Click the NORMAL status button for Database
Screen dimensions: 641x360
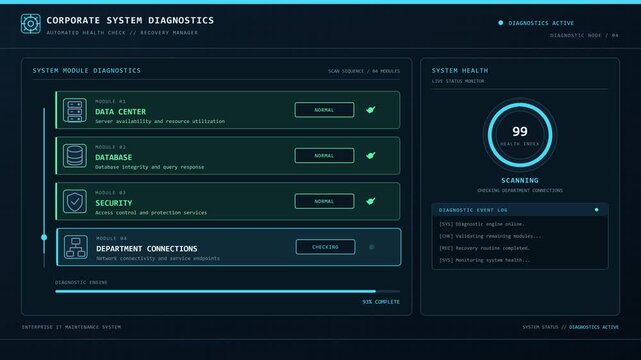[x=324, y=156]
